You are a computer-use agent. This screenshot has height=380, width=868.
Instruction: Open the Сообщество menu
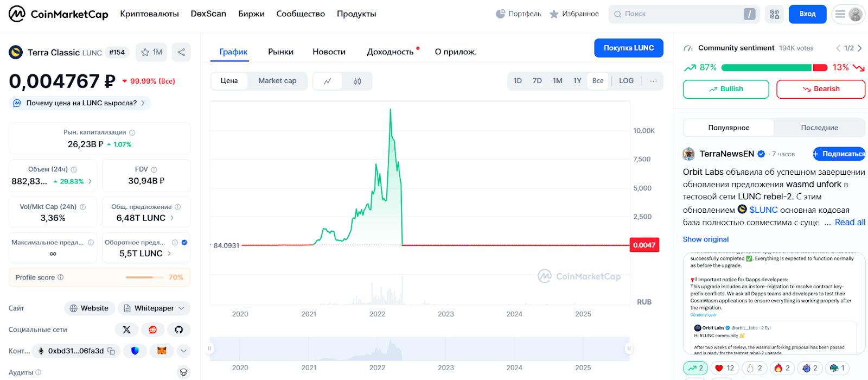tap(301, 14)
